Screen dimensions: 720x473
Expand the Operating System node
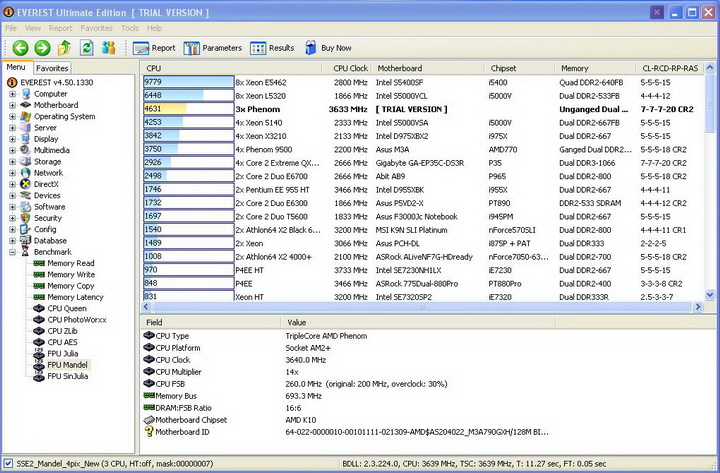point(12,116)
